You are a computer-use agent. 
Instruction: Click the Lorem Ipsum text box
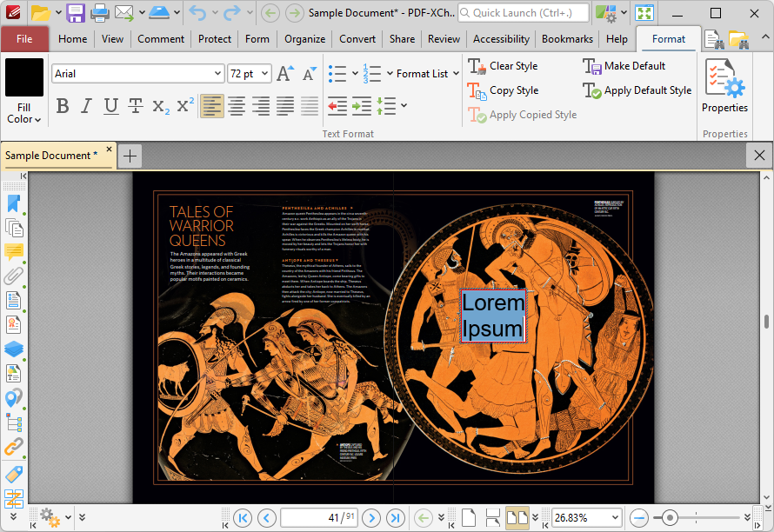pos(493,316)
